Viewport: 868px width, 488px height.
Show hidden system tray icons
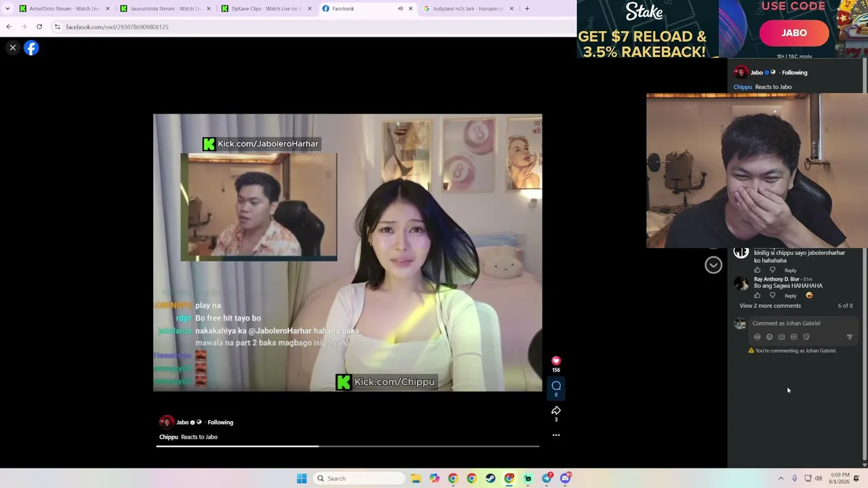point(781,479)
